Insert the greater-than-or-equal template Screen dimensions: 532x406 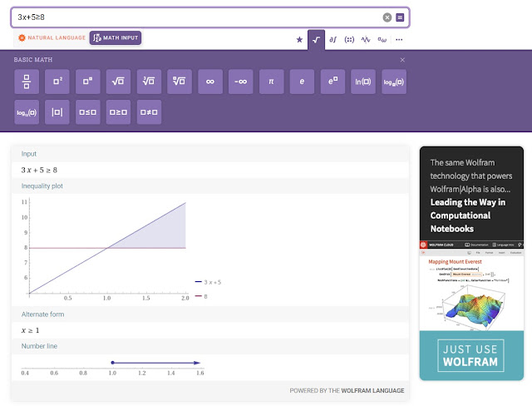[x=118, y=112]
